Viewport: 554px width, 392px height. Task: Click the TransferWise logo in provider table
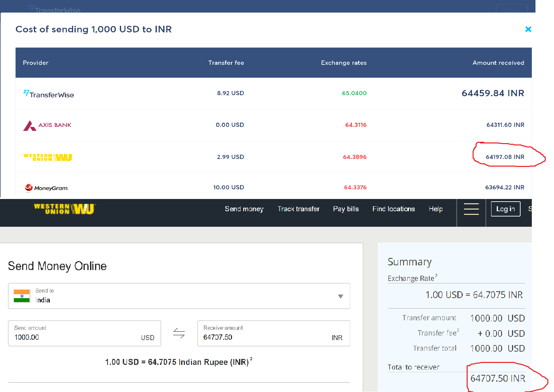click(49, 94)
